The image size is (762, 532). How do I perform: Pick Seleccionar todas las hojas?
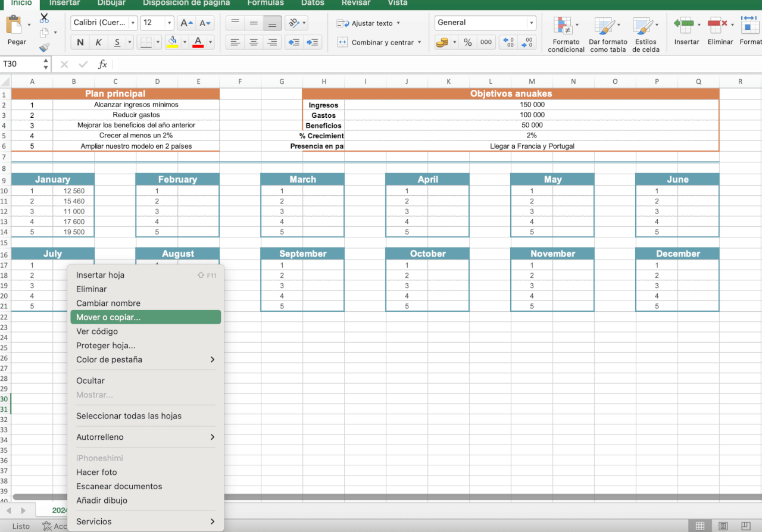click(x=145, y=416)
